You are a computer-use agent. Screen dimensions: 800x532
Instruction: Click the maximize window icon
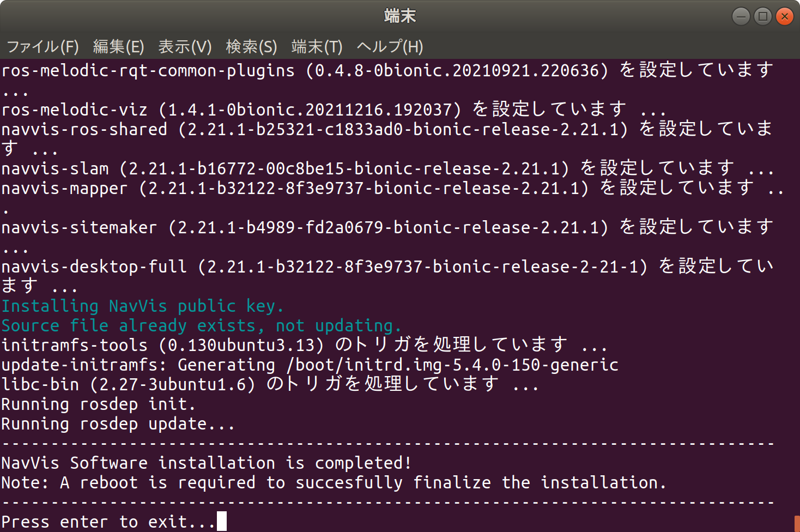762,16
